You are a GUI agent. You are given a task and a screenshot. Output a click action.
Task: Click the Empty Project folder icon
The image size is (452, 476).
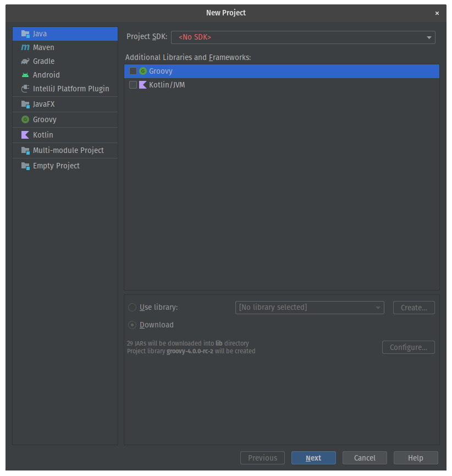[x=25, y=166]
